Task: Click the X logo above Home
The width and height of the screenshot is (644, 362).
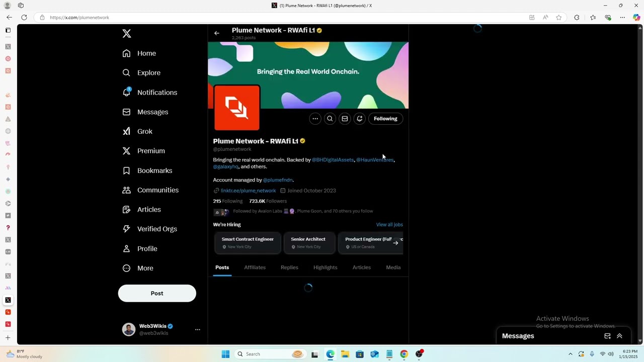Action: point(127,34)
